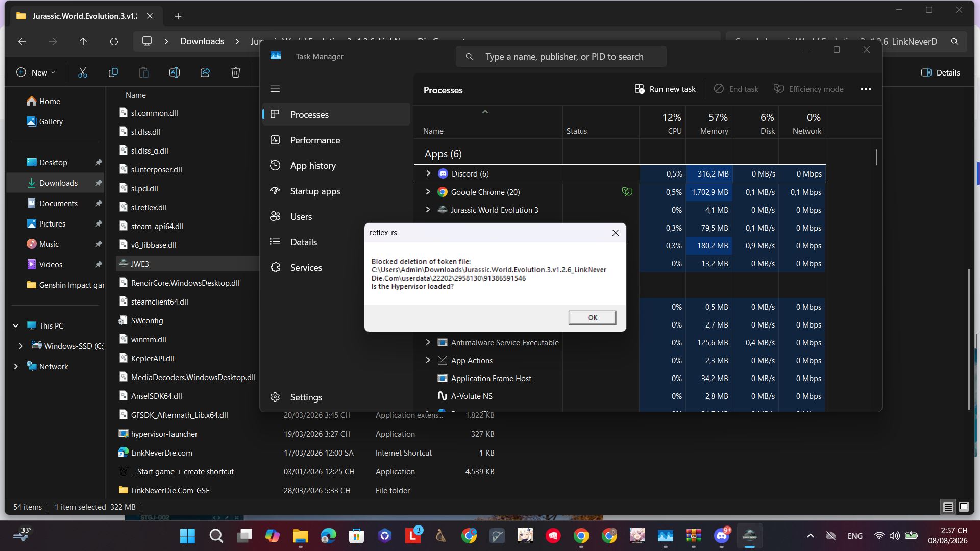The height and width of the screenshot is (551, 980).
Task: Click the File Explorer search magnifier icon
Action: pyautogui.click(x=954, y=42)
